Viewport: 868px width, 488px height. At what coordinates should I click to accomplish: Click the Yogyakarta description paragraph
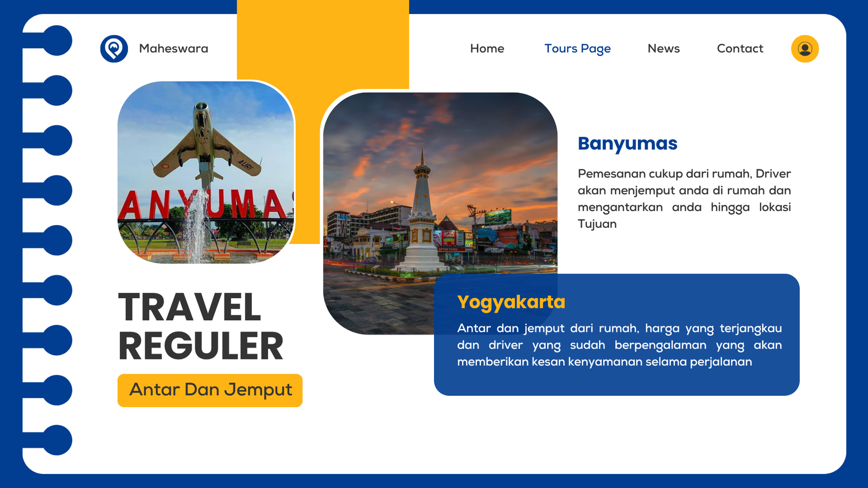pyautogui.click(x=619, y=345)
